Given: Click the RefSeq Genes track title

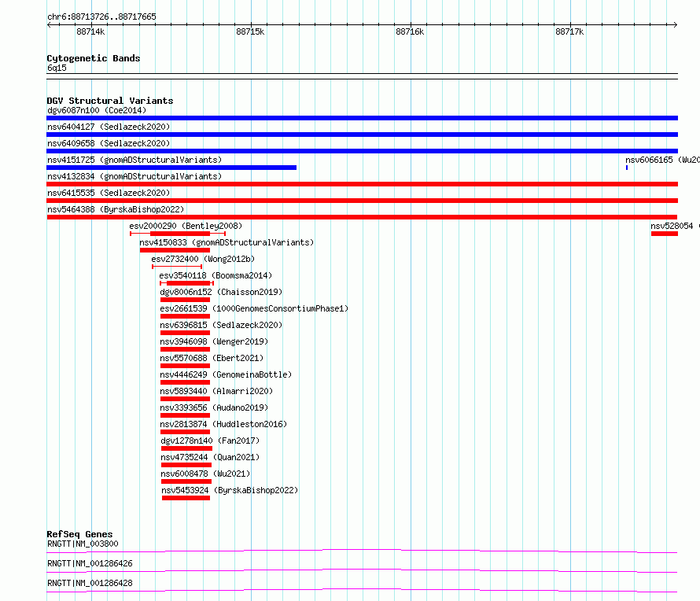Looking at the screenshot, I should click(79, 534).
